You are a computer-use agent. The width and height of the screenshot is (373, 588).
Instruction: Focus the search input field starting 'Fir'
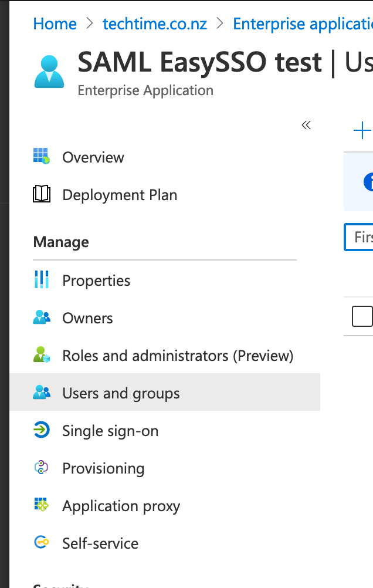tap(358, 237)
